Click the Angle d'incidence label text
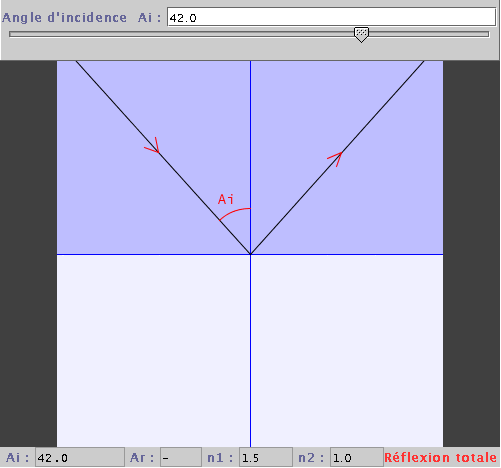The image size is (501, 468). 64,18
